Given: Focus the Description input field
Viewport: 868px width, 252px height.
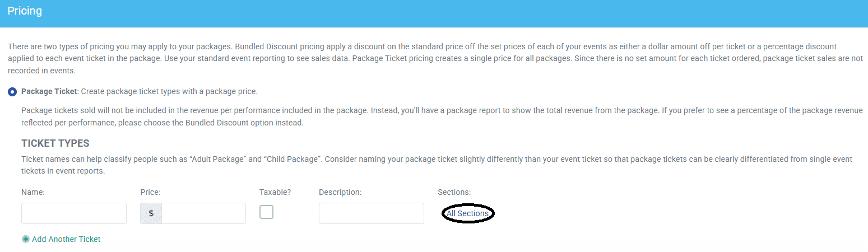Looking at the screenshot, I should click(372, 213).
